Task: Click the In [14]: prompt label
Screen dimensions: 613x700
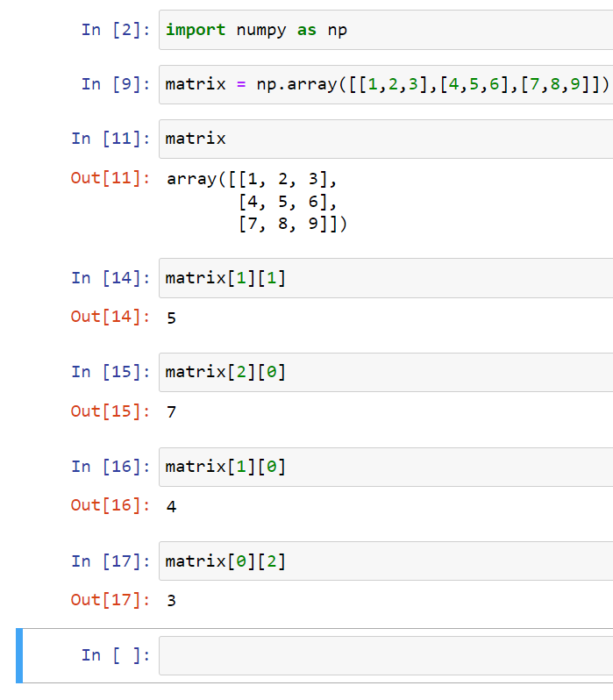Action: (110, 278)
